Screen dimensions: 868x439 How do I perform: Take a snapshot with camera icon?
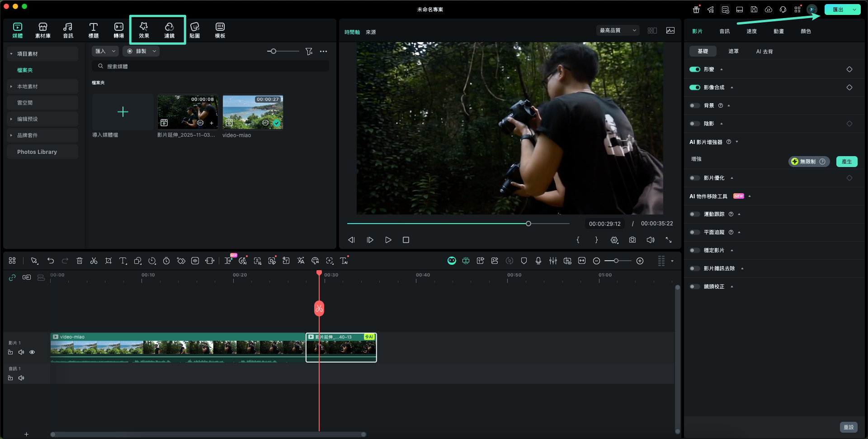(632, 240)
